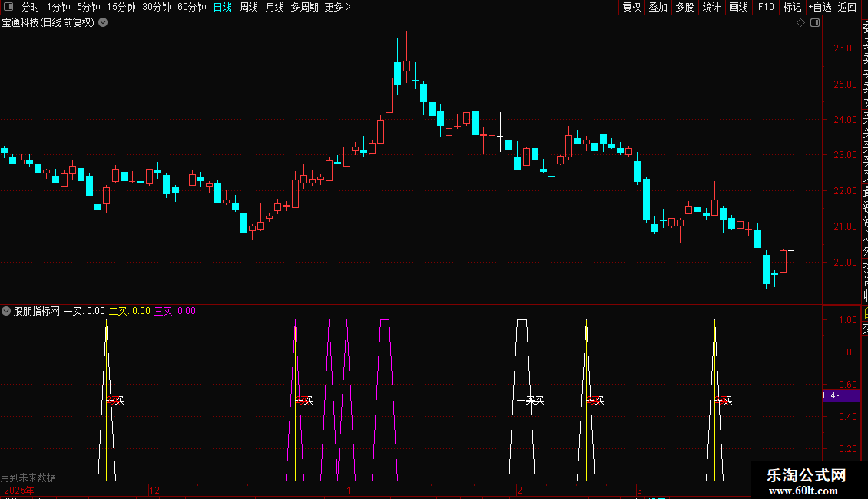Click the 用到未来数据 warning text
The image size is (868, 499).
point(28,478)
